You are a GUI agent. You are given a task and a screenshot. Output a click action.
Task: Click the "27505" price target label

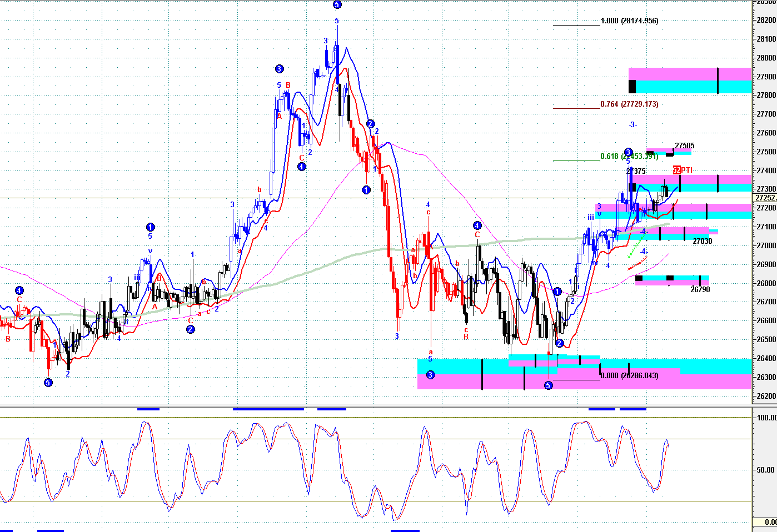[685, 146]
